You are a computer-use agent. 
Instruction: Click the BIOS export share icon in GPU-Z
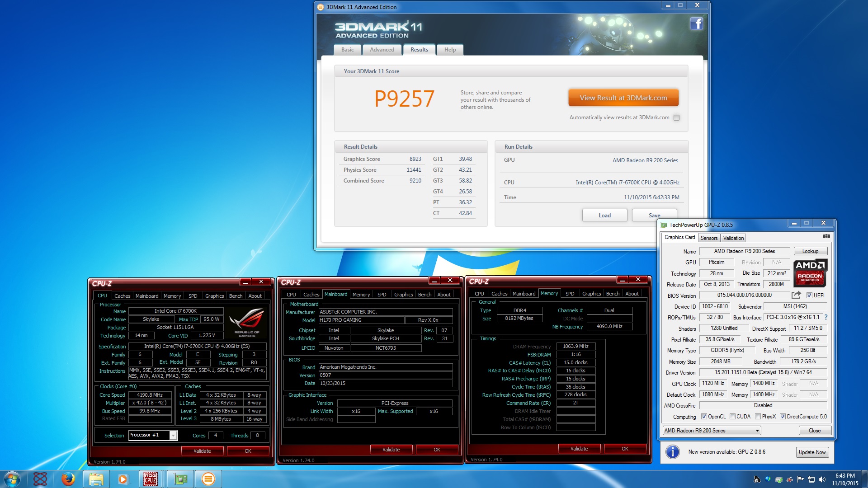(796, 295)
